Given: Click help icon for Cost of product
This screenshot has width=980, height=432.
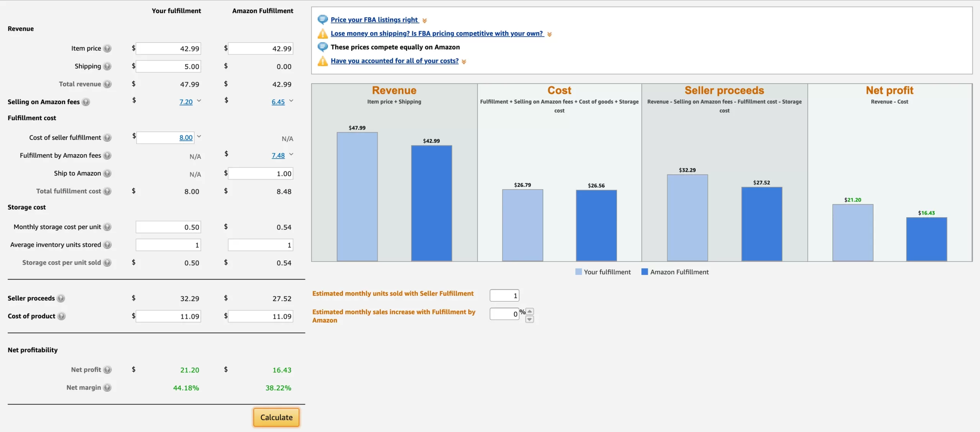Looking at the screenshot, I should [x=62, y=316].
